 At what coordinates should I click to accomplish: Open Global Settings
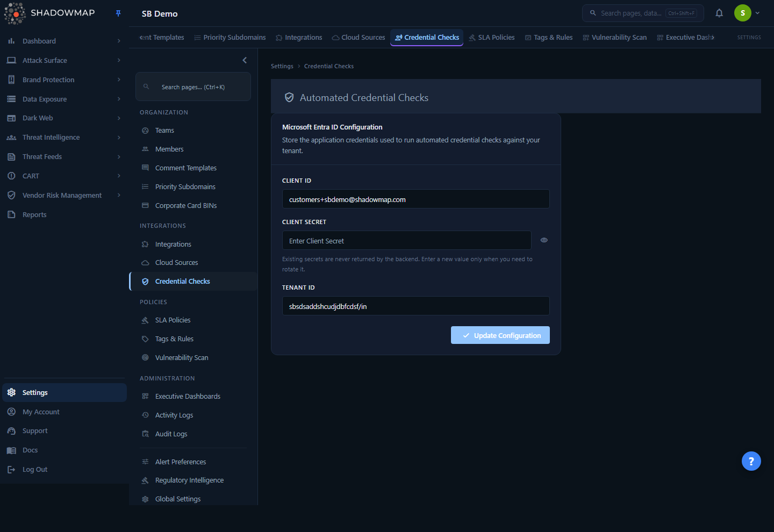178,499
